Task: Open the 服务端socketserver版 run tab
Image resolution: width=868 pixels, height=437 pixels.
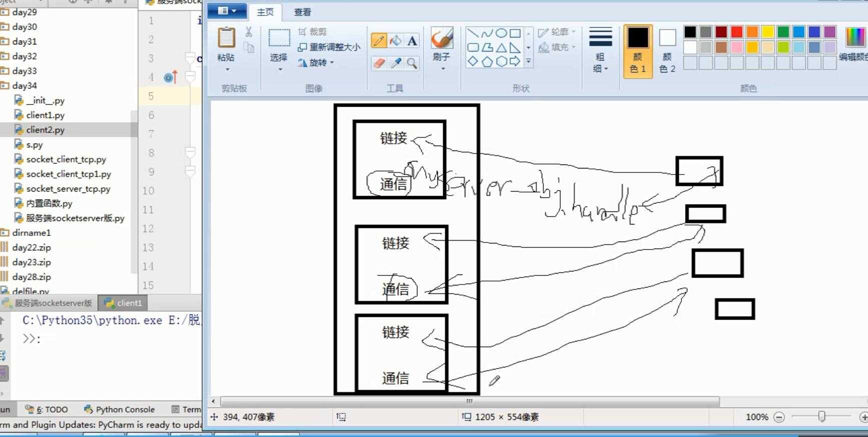Action: pyautogui.click(x=48, y=303)
